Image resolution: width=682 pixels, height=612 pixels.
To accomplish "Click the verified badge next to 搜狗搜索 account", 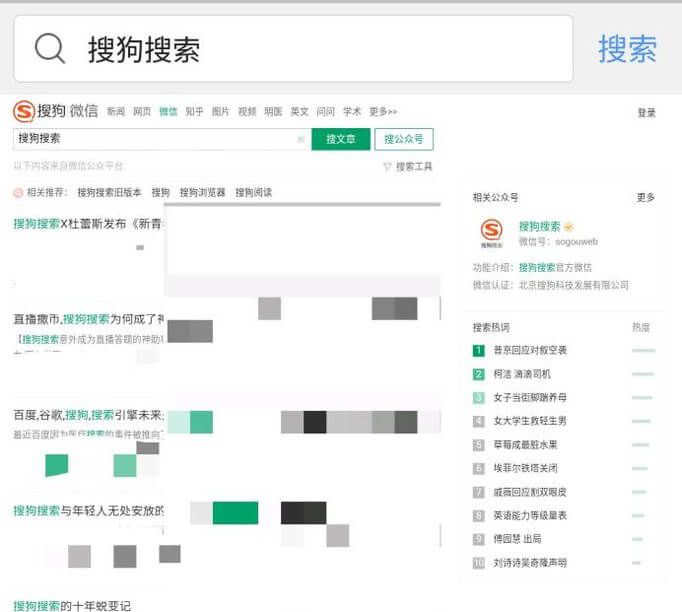I will pos(568,227).
